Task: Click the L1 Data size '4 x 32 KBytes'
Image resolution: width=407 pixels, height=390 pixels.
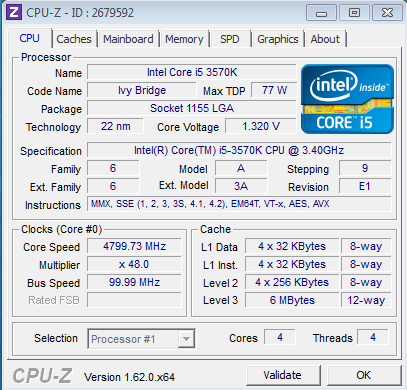Action: coord(292,246)
